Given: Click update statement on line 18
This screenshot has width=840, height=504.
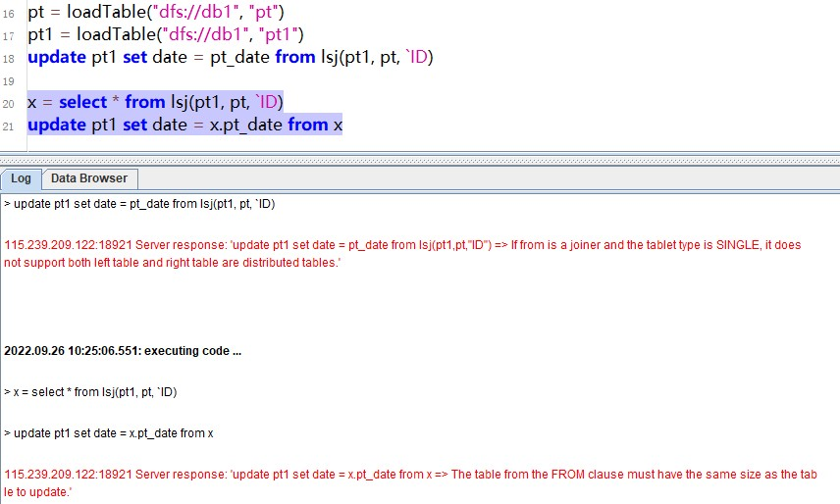Looking at the screenshot, I should tap(231, 57).
